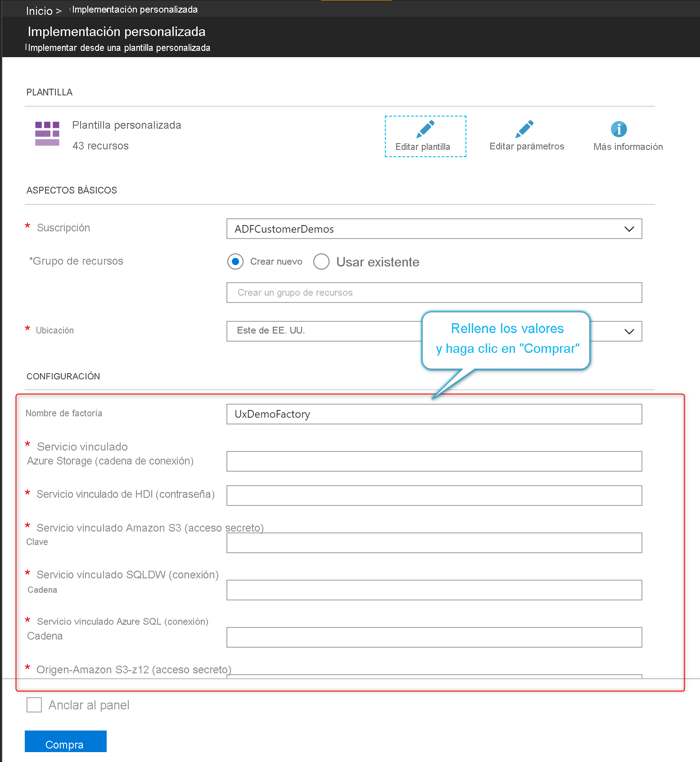Click the "Servicio vinculado de HDI (contraseña)" label
Image resolution: width=700 pixels, height=762 pixels.
(126, 494)
